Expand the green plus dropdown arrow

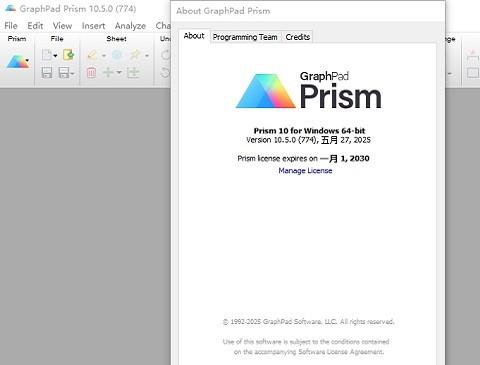point(119,72)
